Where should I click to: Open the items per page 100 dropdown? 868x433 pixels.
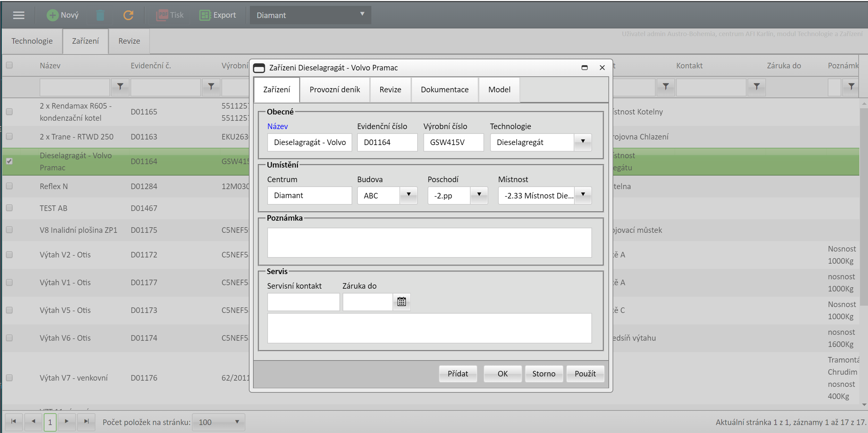coord(219,422)
